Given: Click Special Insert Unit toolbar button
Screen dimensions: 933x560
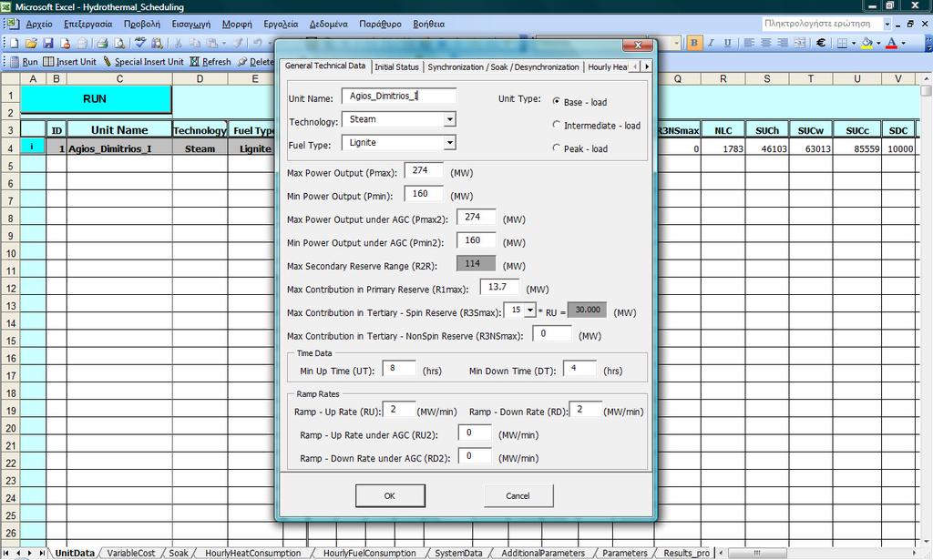Looking at the screenshot, I should 143,62.
